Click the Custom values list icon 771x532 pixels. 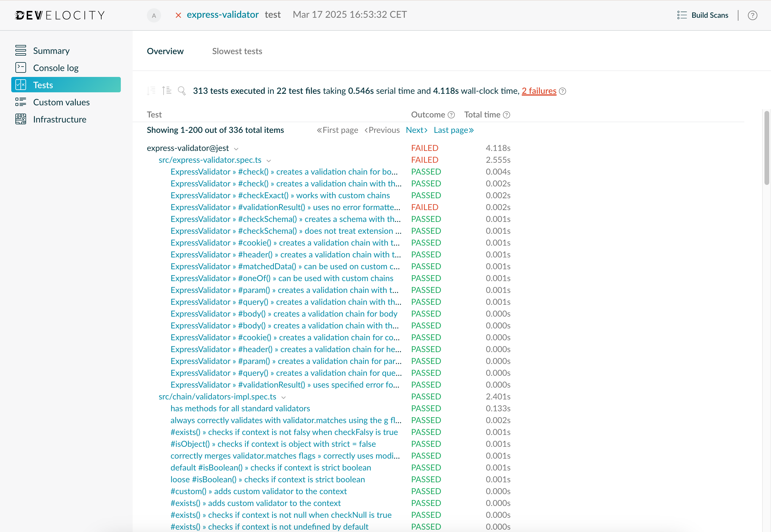coord(21,102)
